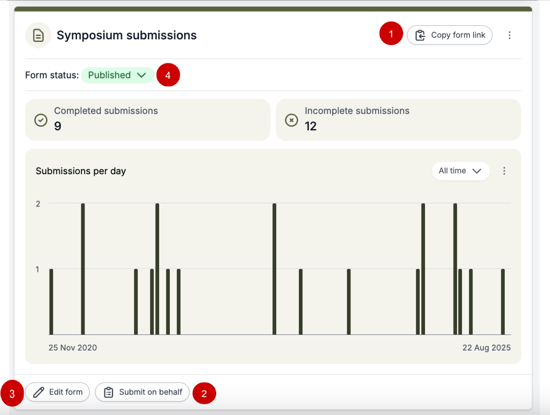Click the red annotation marker numbered 1

coord(391,33)
